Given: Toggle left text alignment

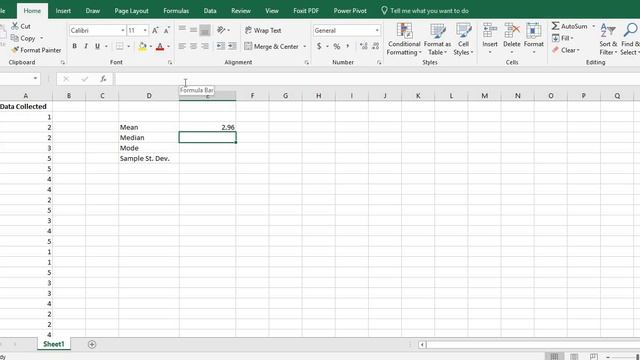Looking at the screenshot, I should pyautogui.click(x=182, y=47).
